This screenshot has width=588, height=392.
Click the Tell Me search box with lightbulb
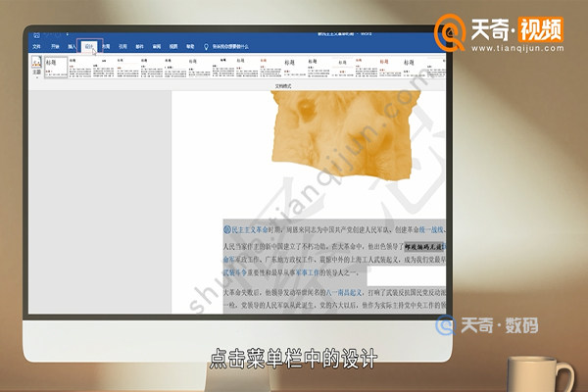coord(226,46)
